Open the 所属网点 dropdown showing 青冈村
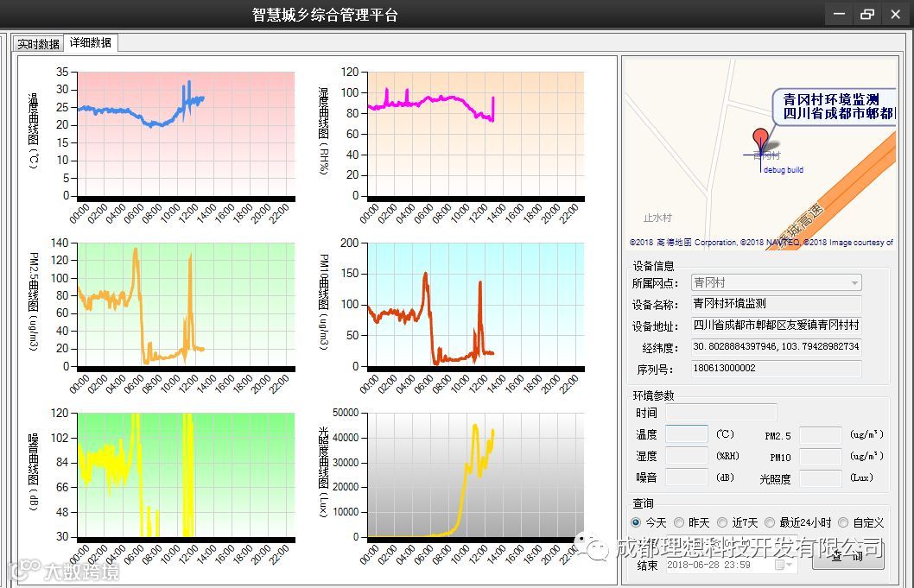This screenshot has width=914, height=588. tap(776, 282)
